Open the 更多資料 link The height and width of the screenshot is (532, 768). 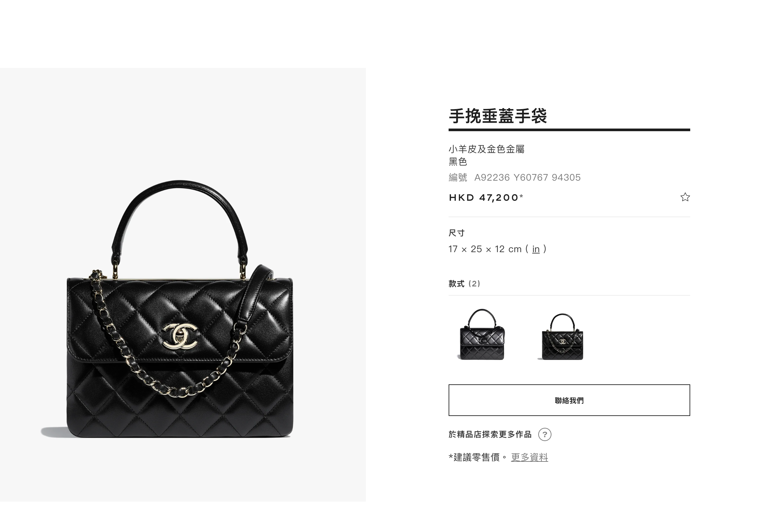(529, 457)
